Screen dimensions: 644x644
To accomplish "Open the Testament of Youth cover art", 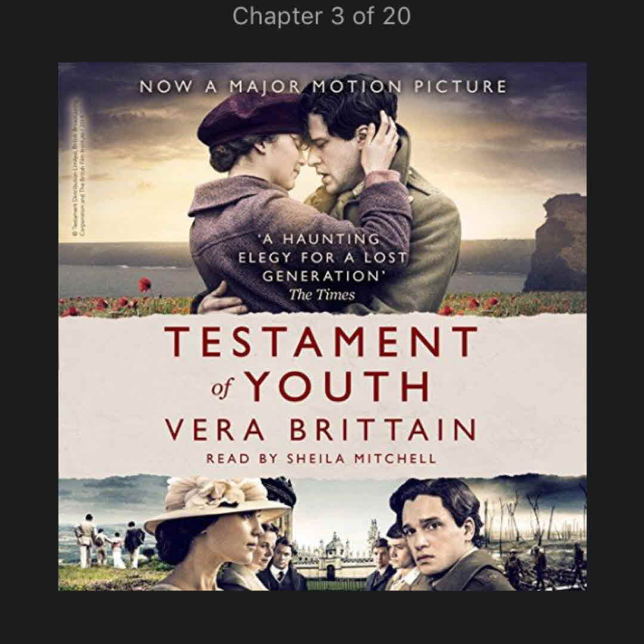I will (323, 327).
